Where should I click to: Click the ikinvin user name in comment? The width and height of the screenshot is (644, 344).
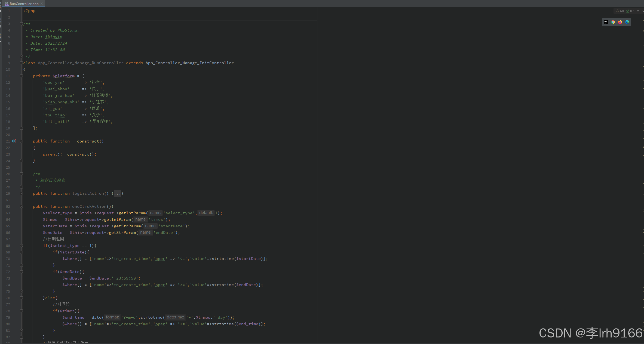54,37
